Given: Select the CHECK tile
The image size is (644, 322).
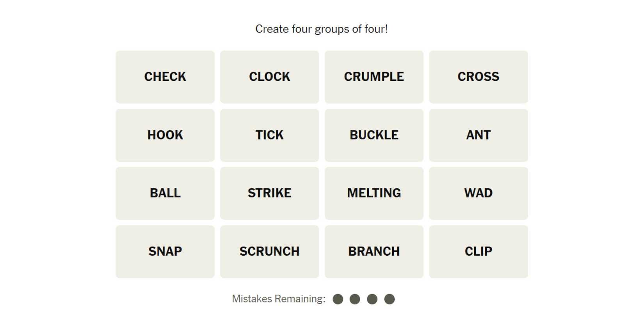Looking at the screenshot, I should pyautogui.click(x=165, y=77).
